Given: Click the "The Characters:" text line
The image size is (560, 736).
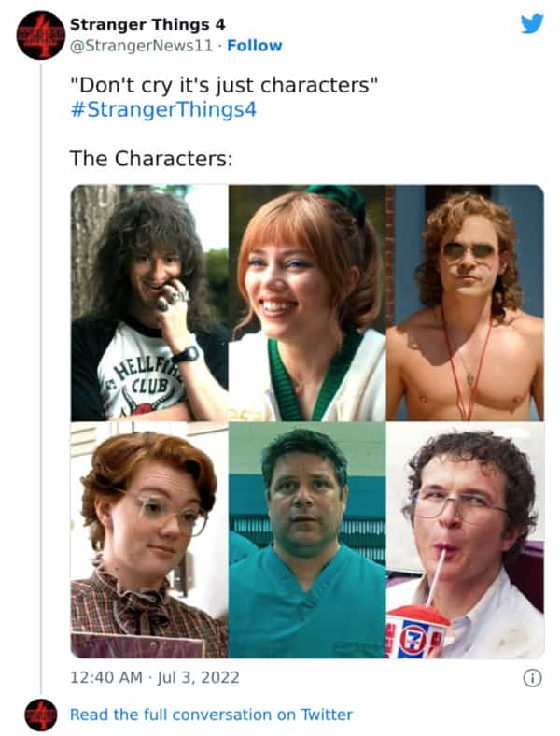Looking at the screenshot, I should point(151,159).
